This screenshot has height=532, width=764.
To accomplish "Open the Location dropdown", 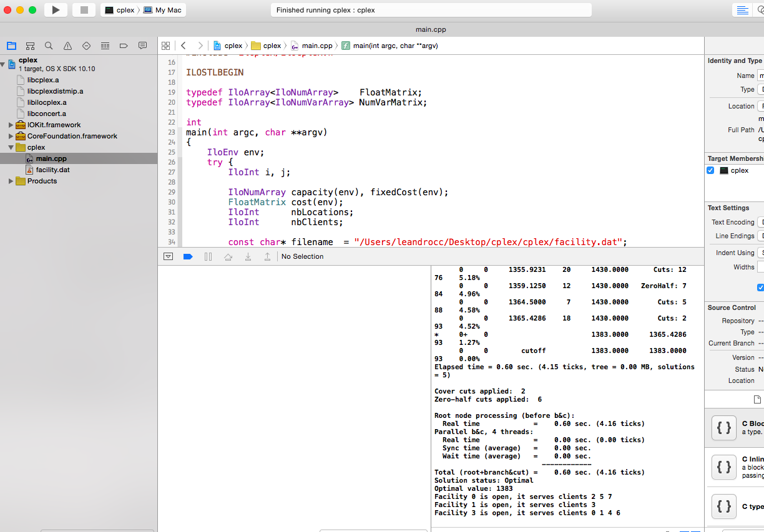I will point(760,106).
